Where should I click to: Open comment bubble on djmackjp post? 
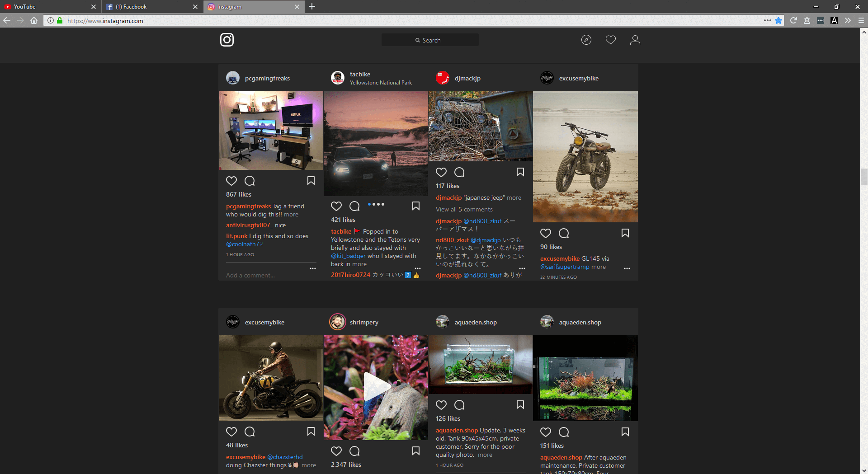[x=459, y=172]
